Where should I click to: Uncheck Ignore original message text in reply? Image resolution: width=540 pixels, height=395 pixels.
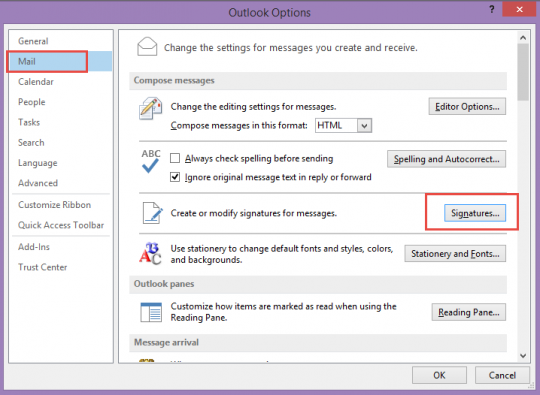click(x=175, y=177)
